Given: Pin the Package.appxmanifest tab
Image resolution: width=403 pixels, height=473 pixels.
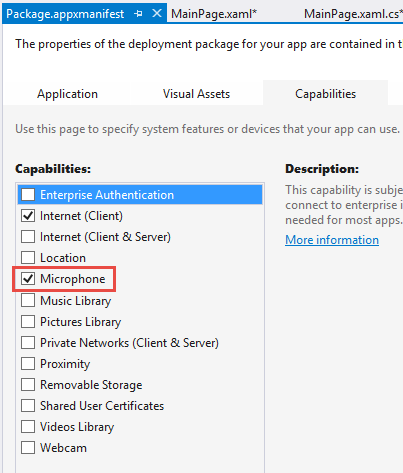Looking at the screenshot, I should point(138,14).
